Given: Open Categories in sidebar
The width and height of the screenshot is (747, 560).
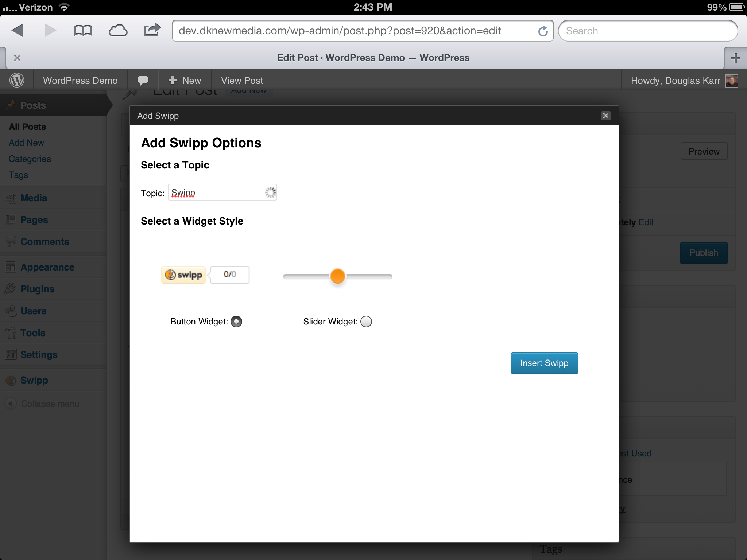Looking at the screenshot, I should click(30, 159).
